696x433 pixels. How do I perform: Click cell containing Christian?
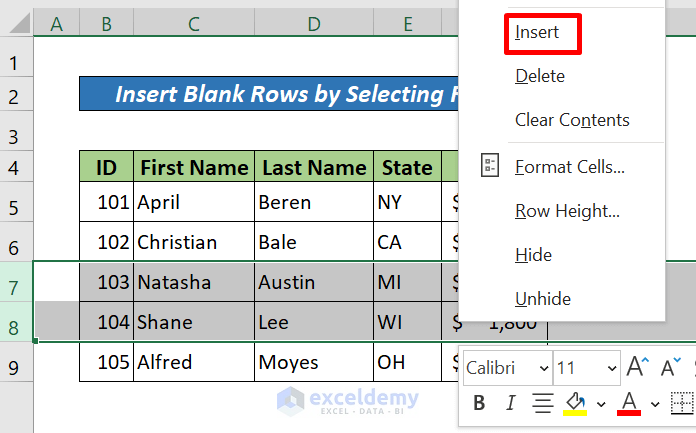point(194,242)
